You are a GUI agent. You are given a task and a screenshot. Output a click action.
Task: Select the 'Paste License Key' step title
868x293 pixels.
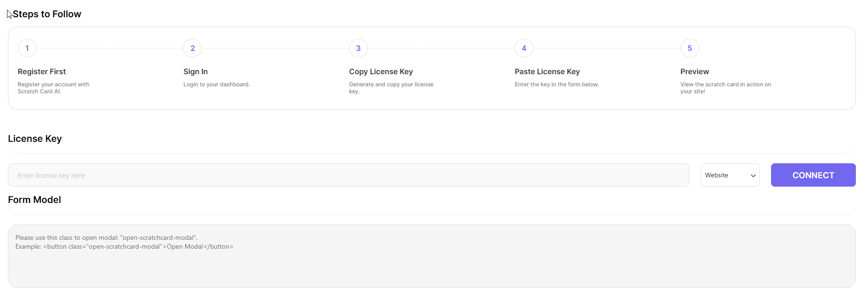547,71
